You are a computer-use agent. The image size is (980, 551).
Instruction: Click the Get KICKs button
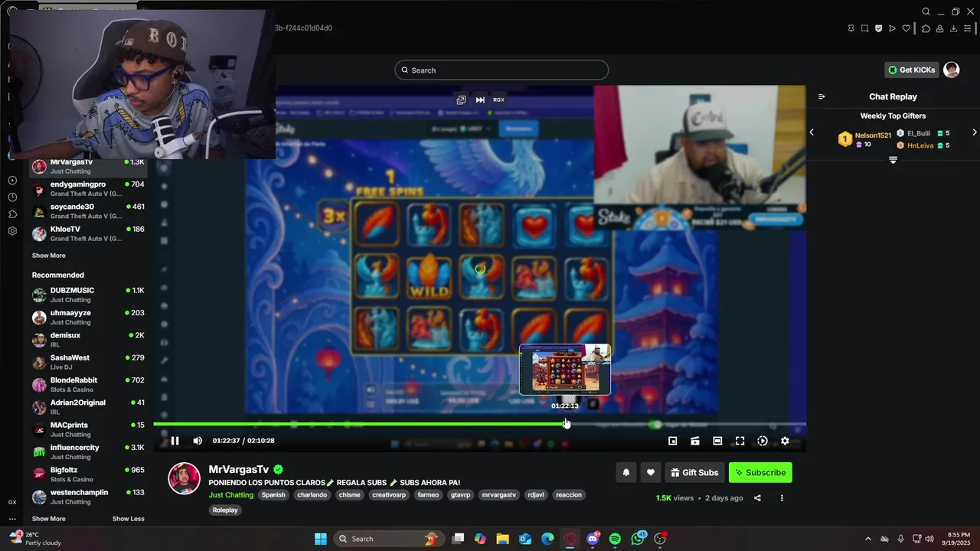(911, 70)
